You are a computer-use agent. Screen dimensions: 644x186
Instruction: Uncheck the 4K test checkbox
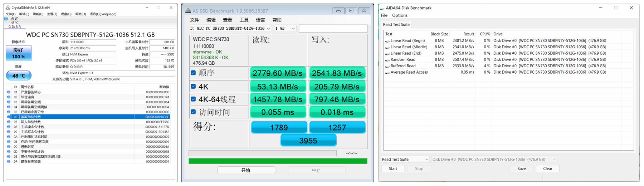point(193,86)
